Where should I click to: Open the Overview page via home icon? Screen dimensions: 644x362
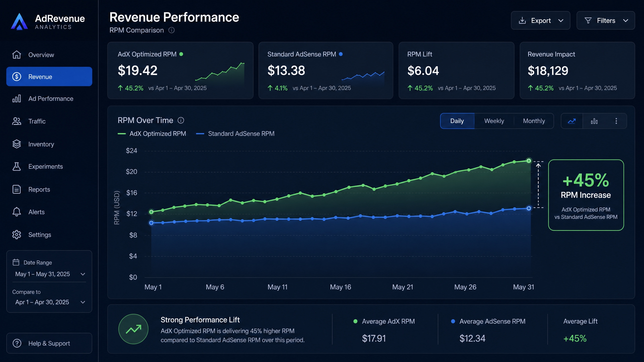(x=17, y=55)
